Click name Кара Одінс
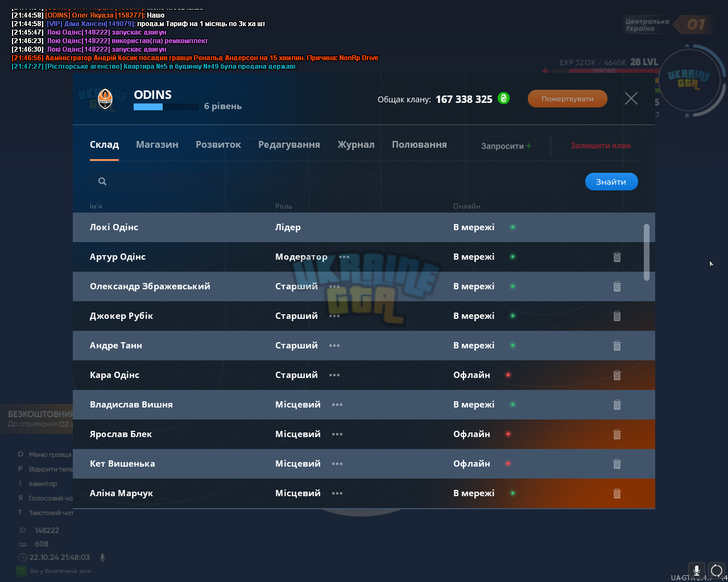728x582 pixels. coord(115,375)
